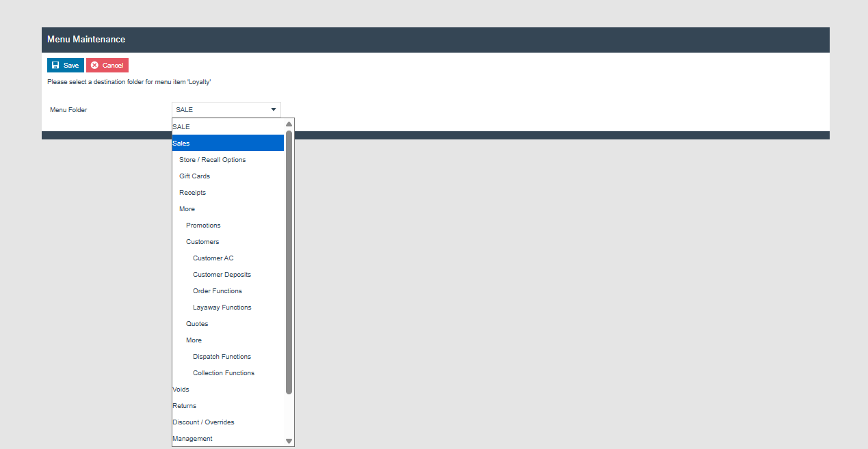The height and width of the screenshot is (449, 868).
Task: Click the down arrow on the dropdown scrollbar
Action: (x=289, y=441)
